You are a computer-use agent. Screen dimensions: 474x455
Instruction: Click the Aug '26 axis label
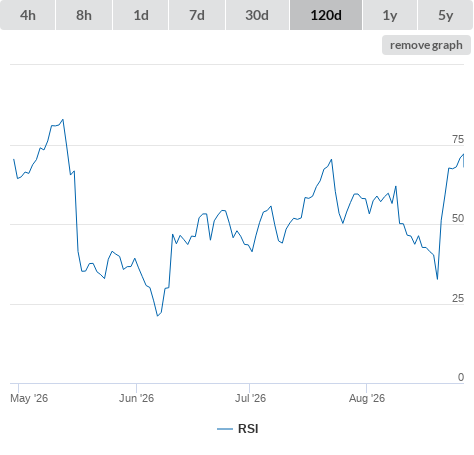(367, 398)
